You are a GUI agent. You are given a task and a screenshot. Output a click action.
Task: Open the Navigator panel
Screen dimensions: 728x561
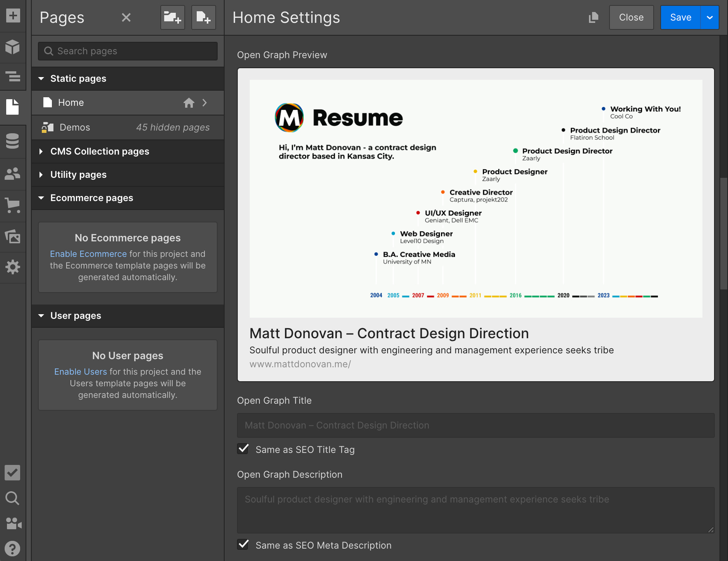[13, 77]
